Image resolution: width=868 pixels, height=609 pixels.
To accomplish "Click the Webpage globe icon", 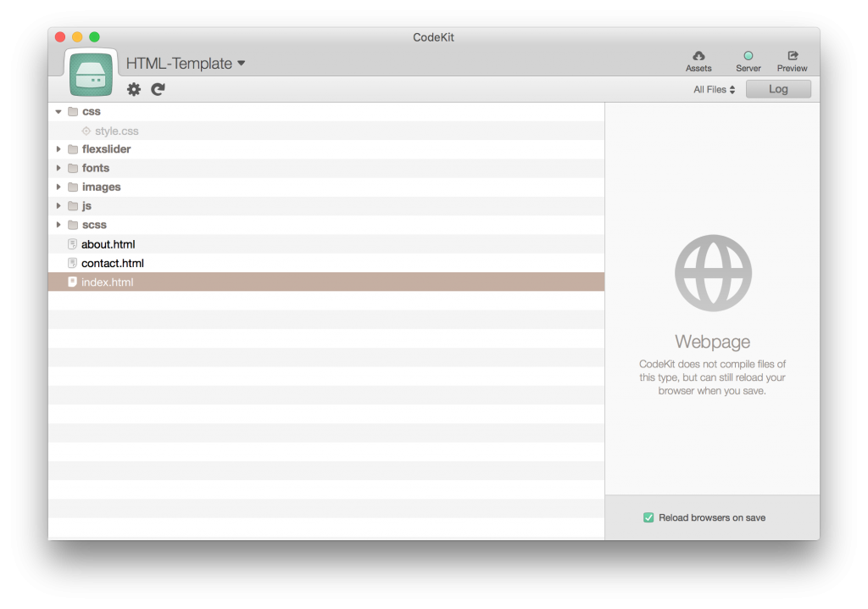I will pyautogui.click(x=713, y=273).
